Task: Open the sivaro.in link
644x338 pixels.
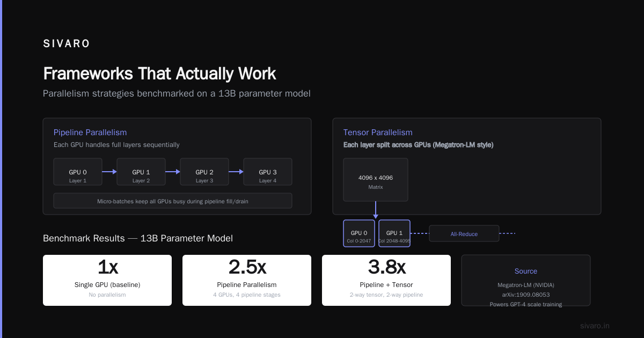Action: [x=595, y=326]
